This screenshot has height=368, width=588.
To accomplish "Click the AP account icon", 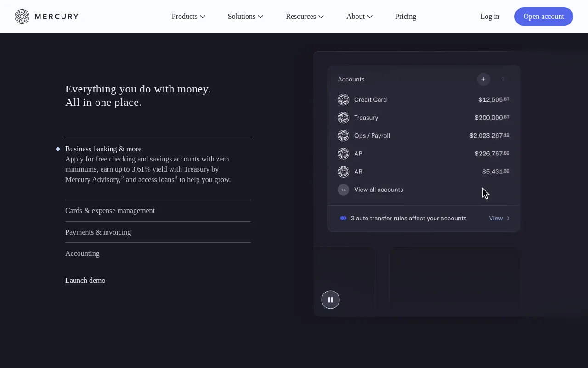I will pos(344,154).
